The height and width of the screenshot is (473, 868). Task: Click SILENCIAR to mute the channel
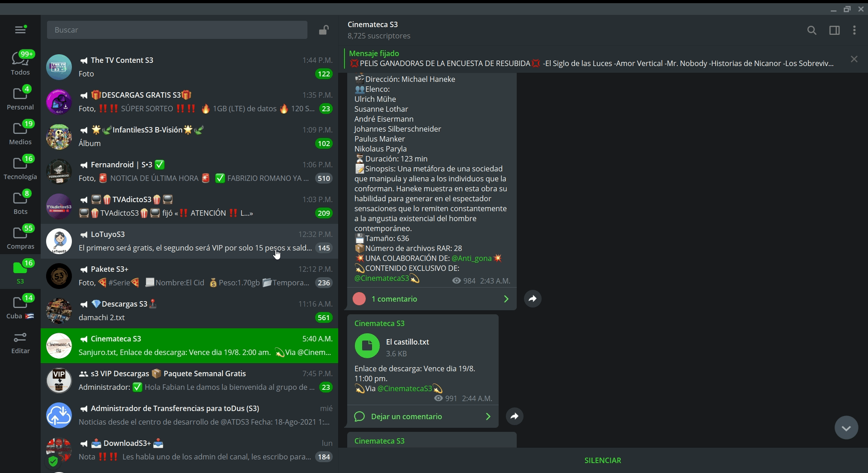click(603, 460)
